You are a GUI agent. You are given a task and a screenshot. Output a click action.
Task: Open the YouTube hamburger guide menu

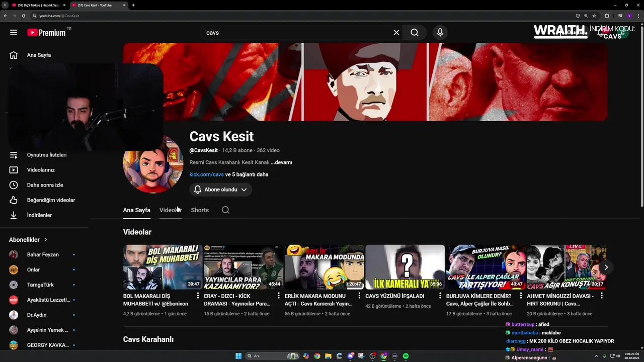click(x=14, y=33)
